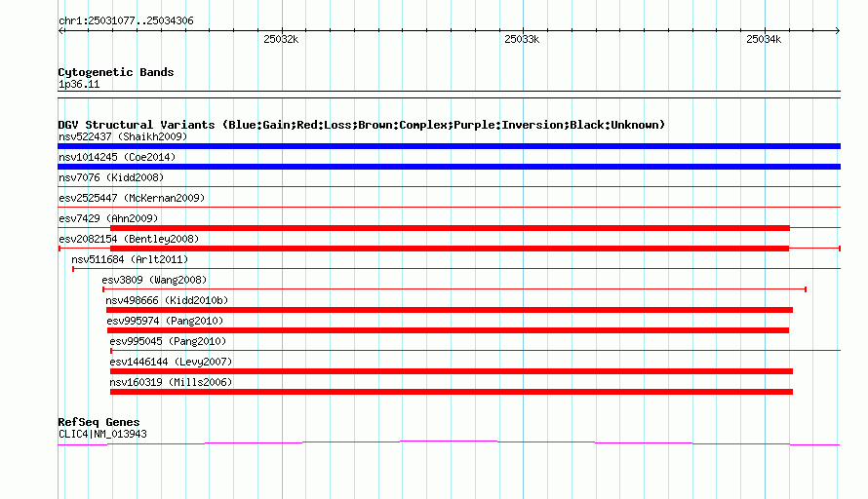Select the thin red line under nsv511684

tap(456, 269)
